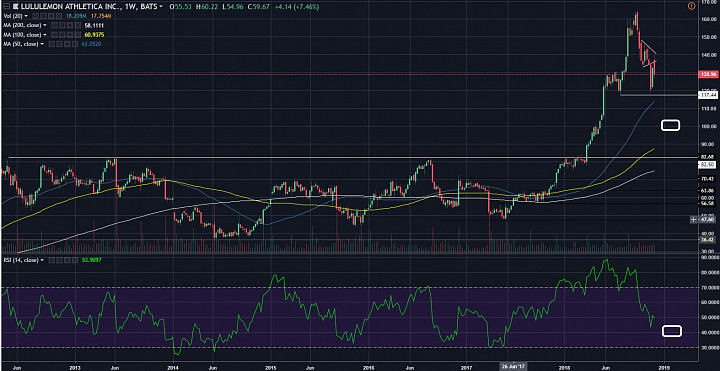
Task: Click the 26 Jun '17 date marker
Action: [x=512, y=366]
